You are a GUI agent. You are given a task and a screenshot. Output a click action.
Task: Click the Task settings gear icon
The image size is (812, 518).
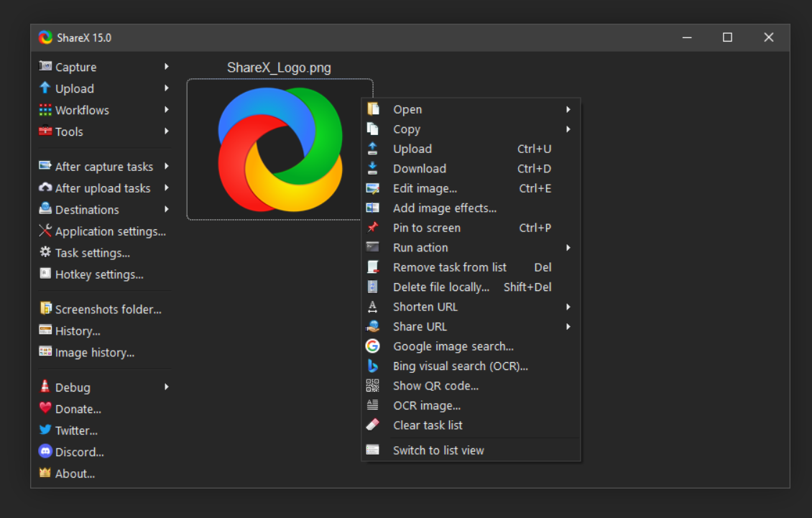point(45,252)
